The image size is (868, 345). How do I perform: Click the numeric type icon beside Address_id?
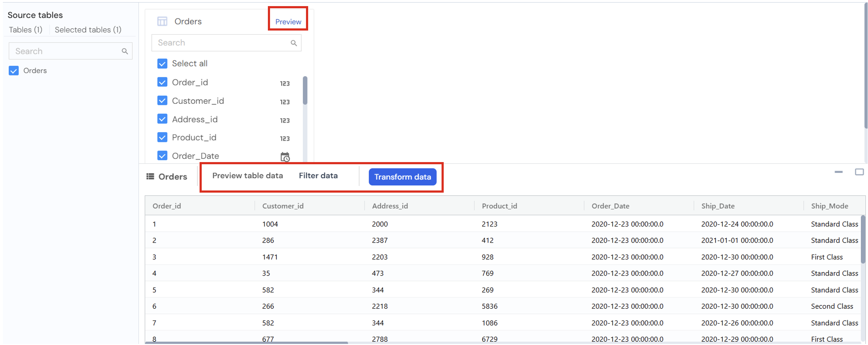(284, 120)
